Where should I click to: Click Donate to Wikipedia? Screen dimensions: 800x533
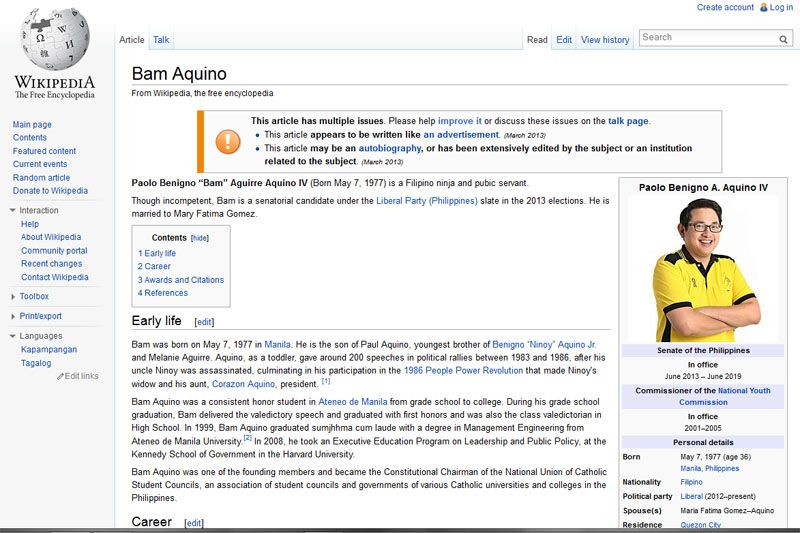(50, 191)
